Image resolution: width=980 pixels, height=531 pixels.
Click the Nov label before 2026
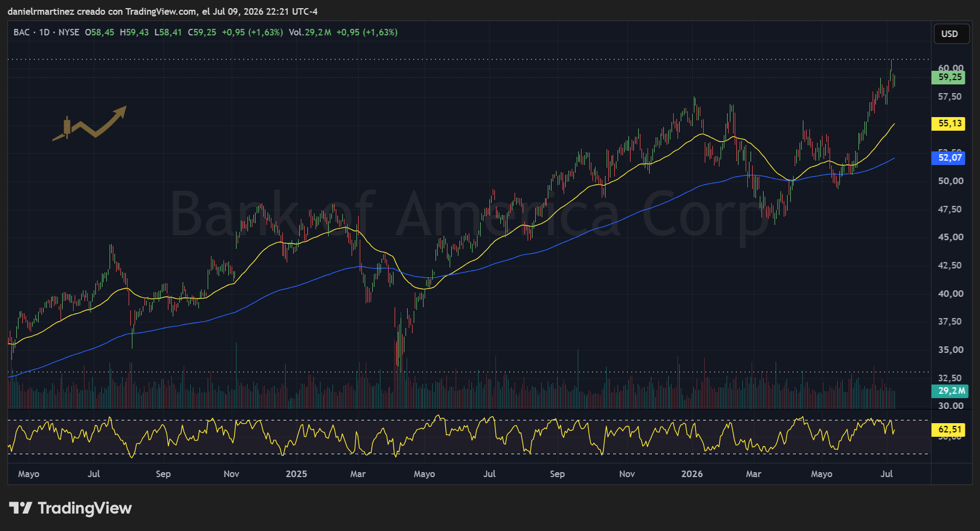click(627, 474)
